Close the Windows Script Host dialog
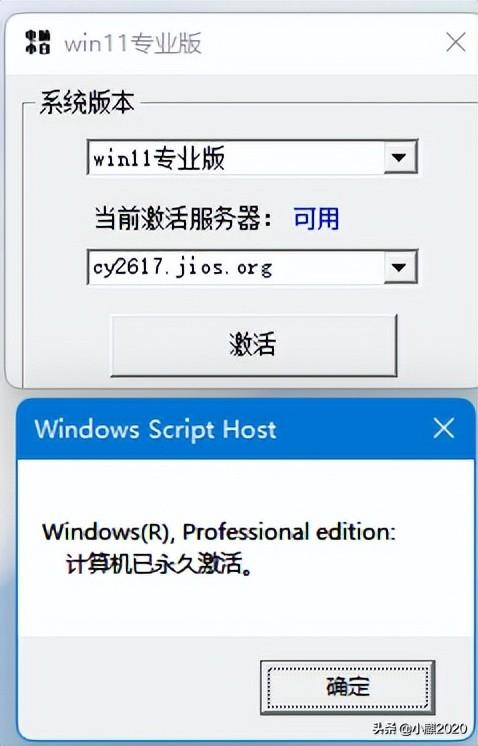The width and height of the screenshot is (478, 746). 444,428
